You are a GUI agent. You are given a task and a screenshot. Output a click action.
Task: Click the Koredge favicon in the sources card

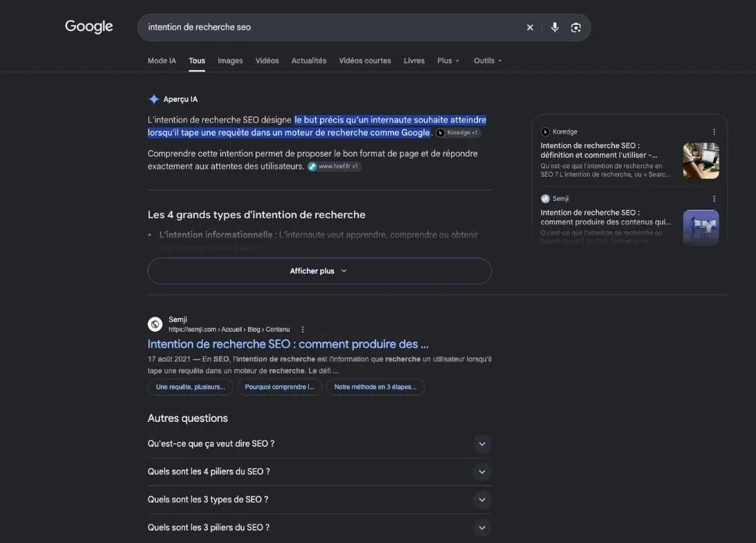(545, 132)
